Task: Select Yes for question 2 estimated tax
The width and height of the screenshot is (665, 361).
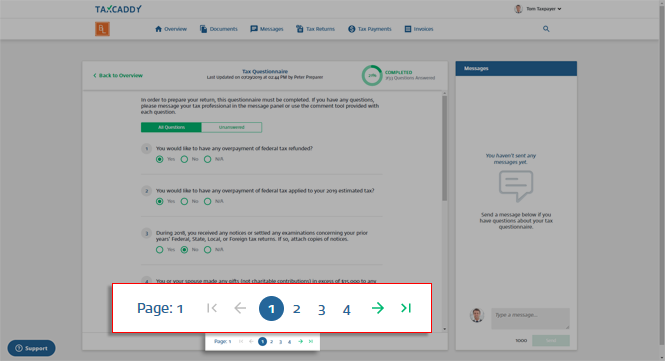Action: (159, 201)
